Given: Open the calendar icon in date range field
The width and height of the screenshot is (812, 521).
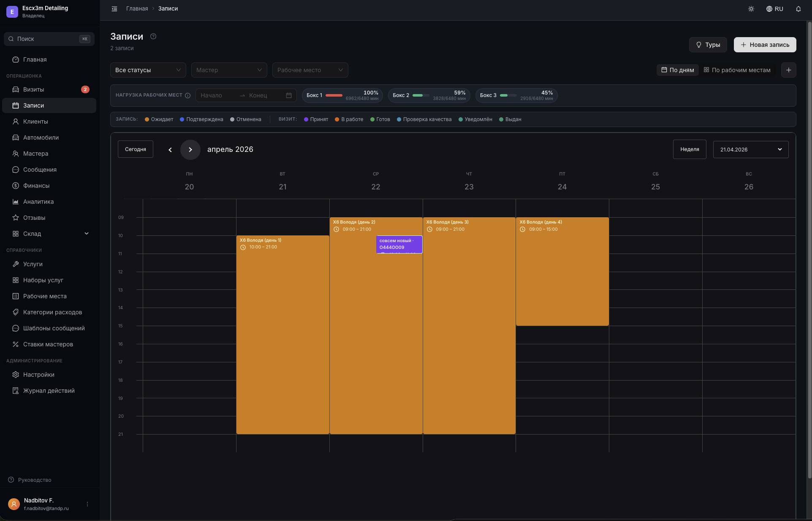Looking at the screenshot, I should point(289,95).
